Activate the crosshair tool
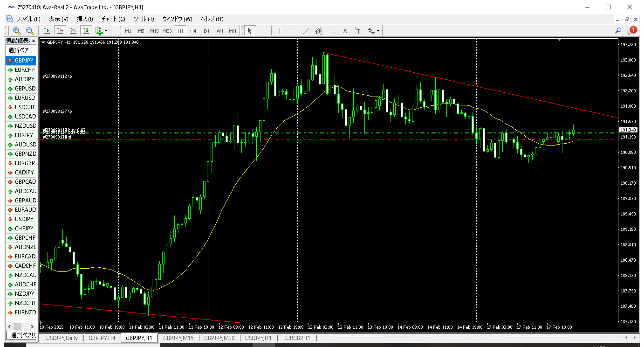Image resolution: width=644 pixels, height=347 pixels. [263, 31]
